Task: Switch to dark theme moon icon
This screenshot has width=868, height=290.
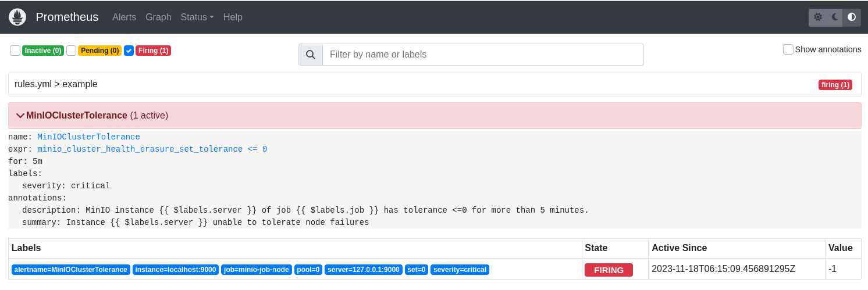Action: (835, 17)
